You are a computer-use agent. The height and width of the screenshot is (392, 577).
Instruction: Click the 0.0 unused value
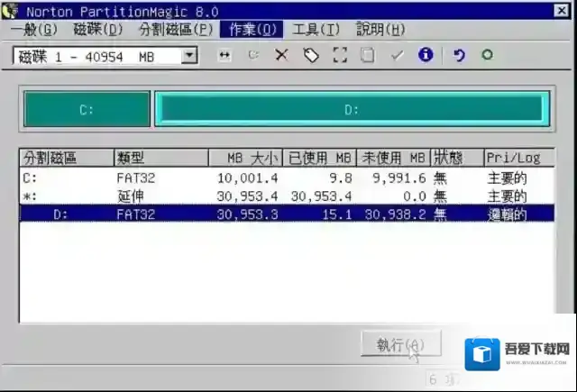tap(415, 196)
